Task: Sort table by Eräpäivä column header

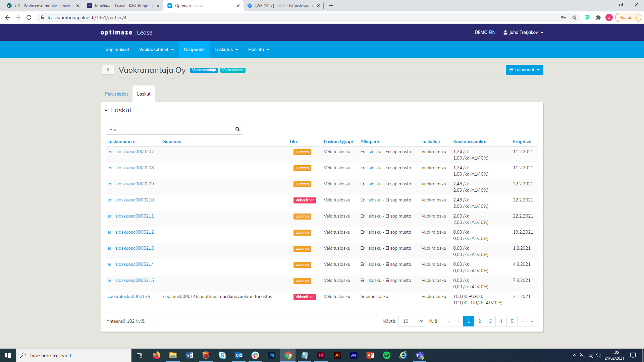Action: click(x=522, y=142)
